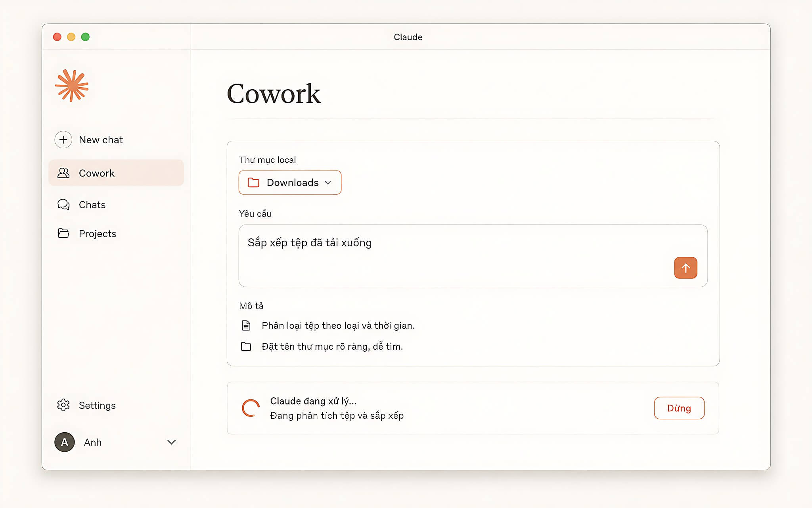Click the chevron next to Downloads

pyautogui.click(x=328, y=182)
